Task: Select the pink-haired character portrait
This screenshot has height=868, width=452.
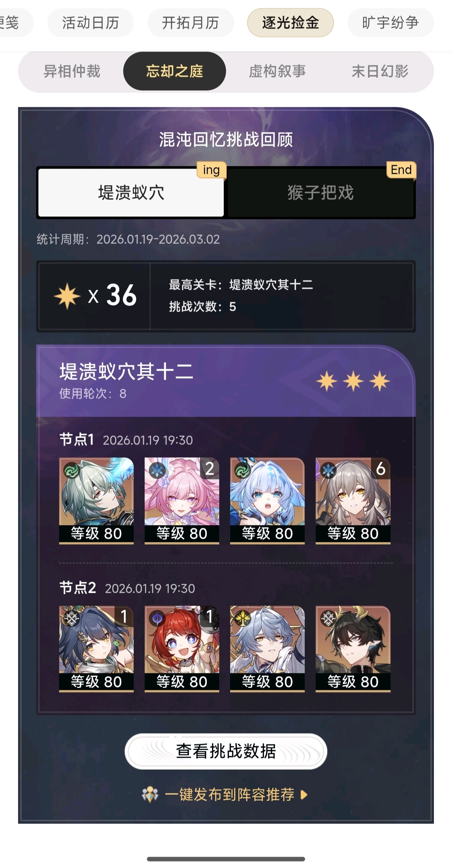Action: pos(182,501)
